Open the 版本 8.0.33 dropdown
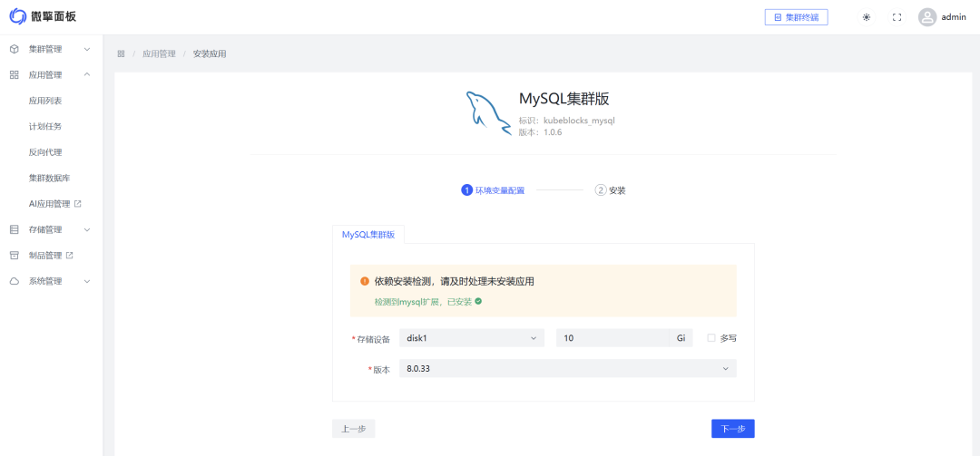Screen dimensions: 980x456 567,369
